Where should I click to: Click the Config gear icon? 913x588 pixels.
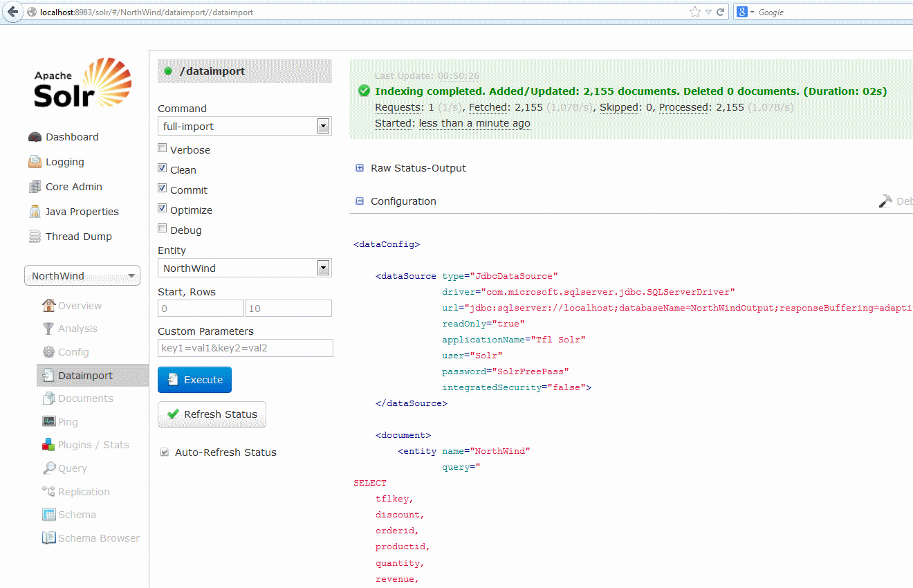pos(49,352)
